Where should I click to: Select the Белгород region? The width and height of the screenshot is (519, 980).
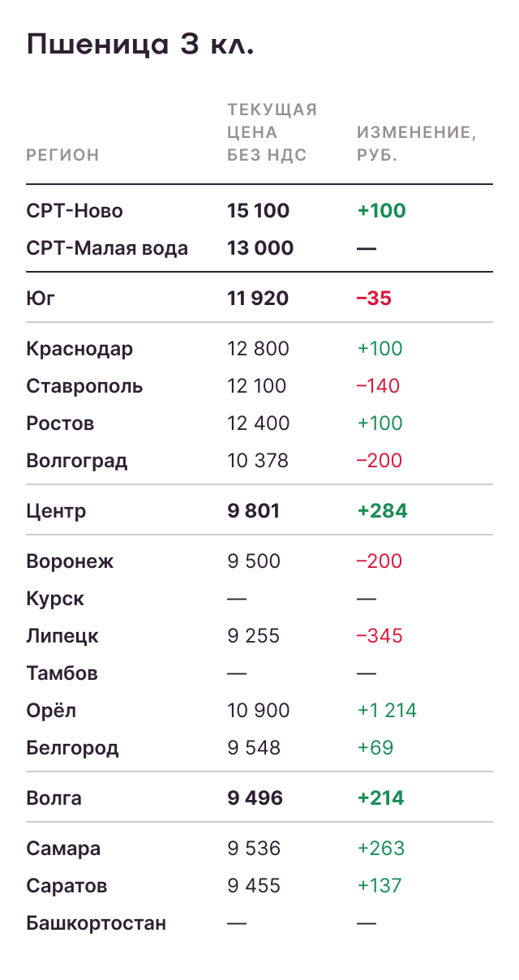coord(72,748)
